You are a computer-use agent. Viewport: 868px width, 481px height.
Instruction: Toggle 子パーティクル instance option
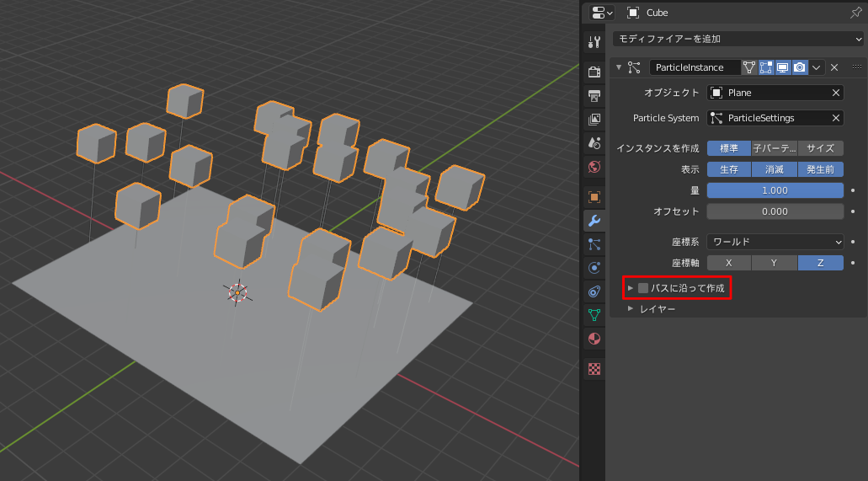coord(775,148)
